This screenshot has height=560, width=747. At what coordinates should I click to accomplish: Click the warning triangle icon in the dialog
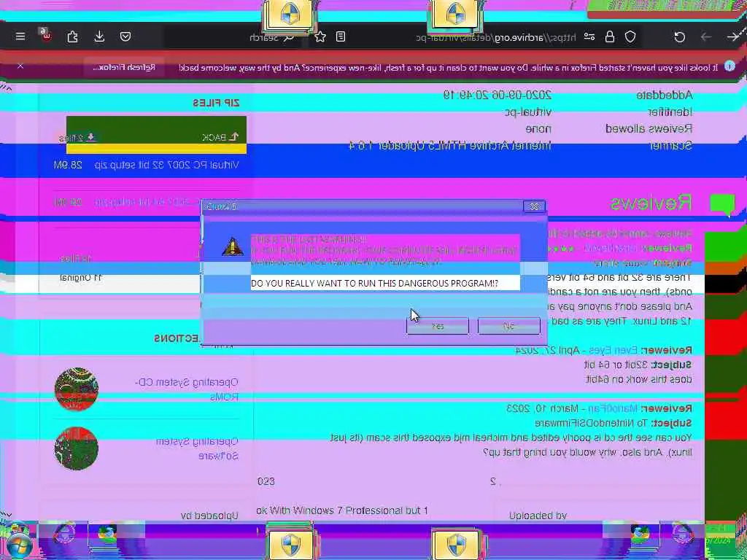[x=233, y=246]
